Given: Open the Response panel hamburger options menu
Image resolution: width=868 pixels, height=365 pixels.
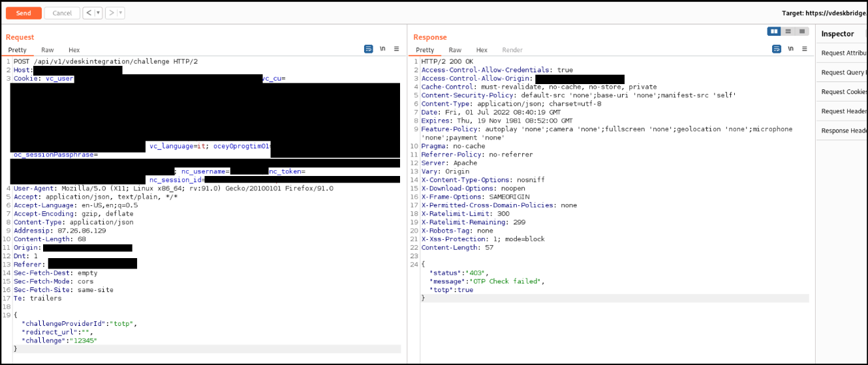Looking at the screenshot, I should 804,49.
